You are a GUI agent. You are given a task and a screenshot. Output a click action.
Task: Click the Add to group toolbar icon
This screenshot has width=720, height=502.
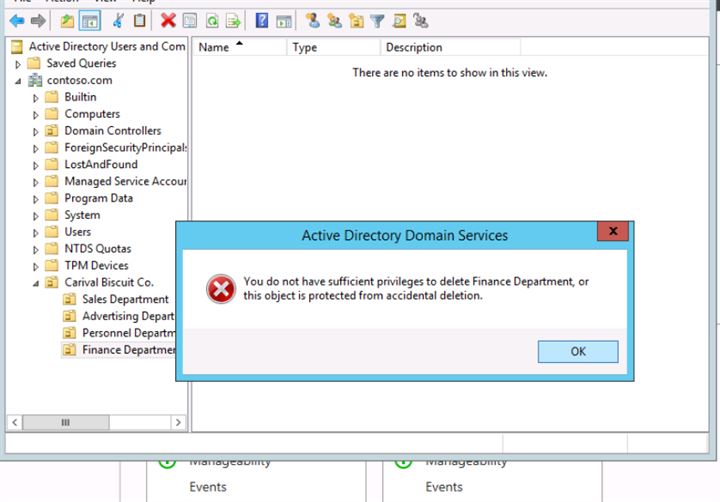[x=421, y=21]
